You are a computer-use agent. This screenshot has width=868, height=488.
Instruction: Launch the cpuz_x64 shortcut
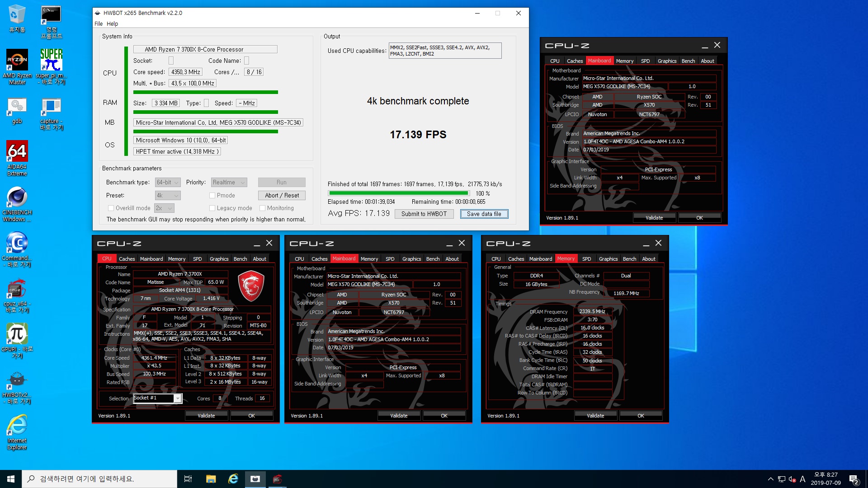(x=17, y=296)
